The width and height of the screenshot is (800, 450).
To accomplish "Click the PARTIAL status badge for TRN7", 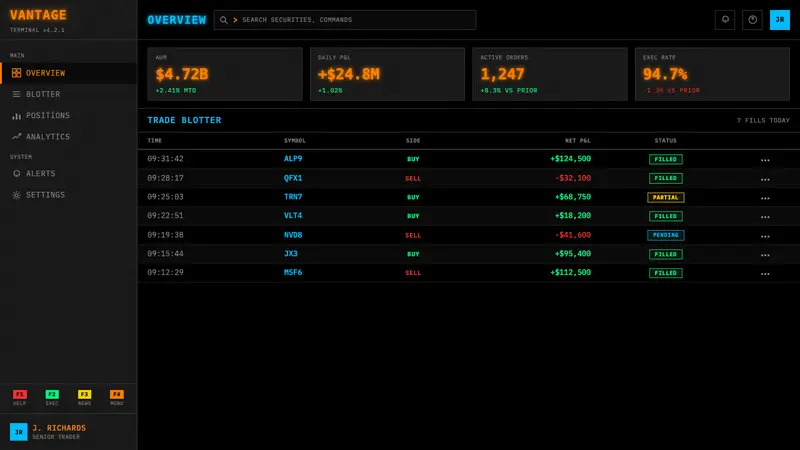I will coord(665,197).
